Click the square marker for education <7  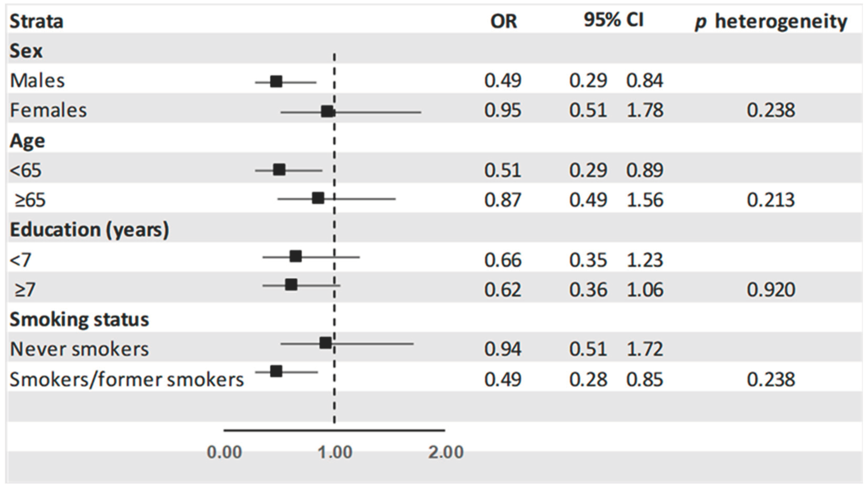tap(295, 256)
